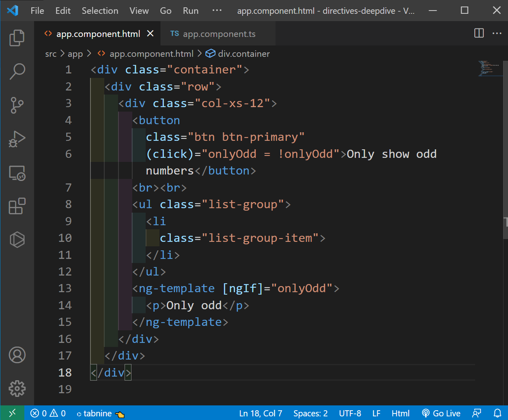This screenshot has width=508, height=420.
Task: Open the remote window indicator in status bar
Action: (x=12, y=413)
